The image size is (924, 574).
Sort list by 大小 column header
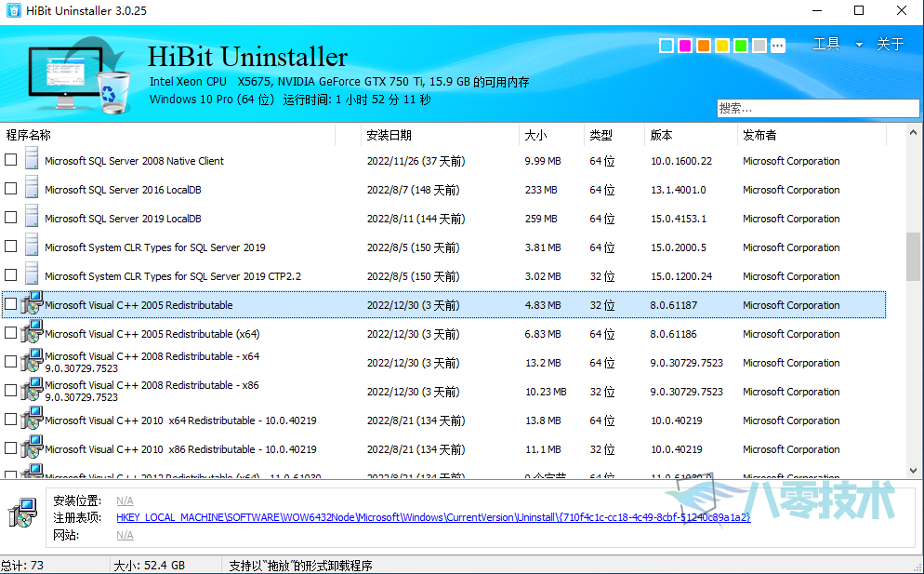(x=551, y=135)
